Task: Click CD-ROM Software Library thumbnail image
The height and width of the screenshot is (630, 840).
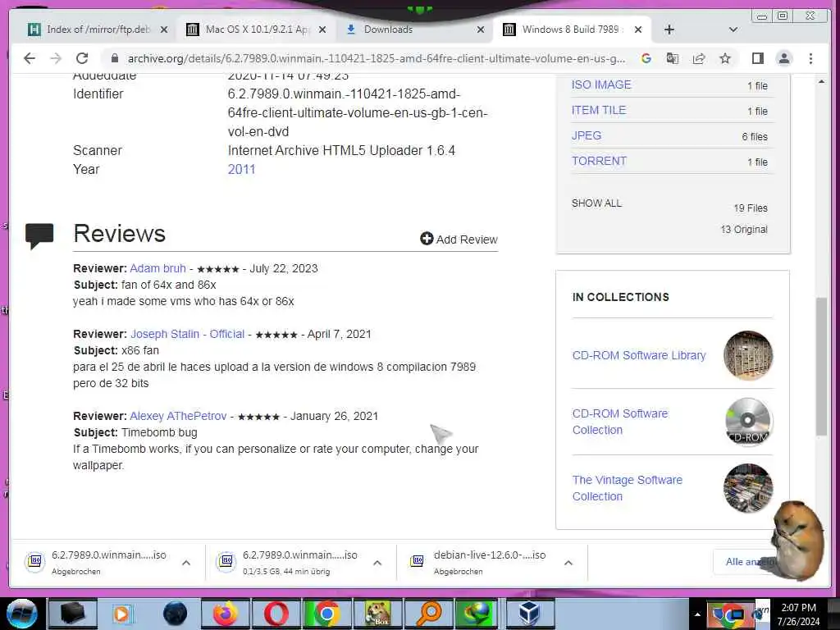Action: pyautogui.click(x=748, y=355)
